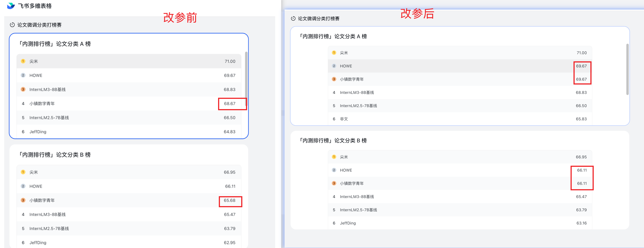Click silver rank-2 medal for HOWE in right A board
Viewport: 644px width, 248px height.
click(x=334, y=66)
